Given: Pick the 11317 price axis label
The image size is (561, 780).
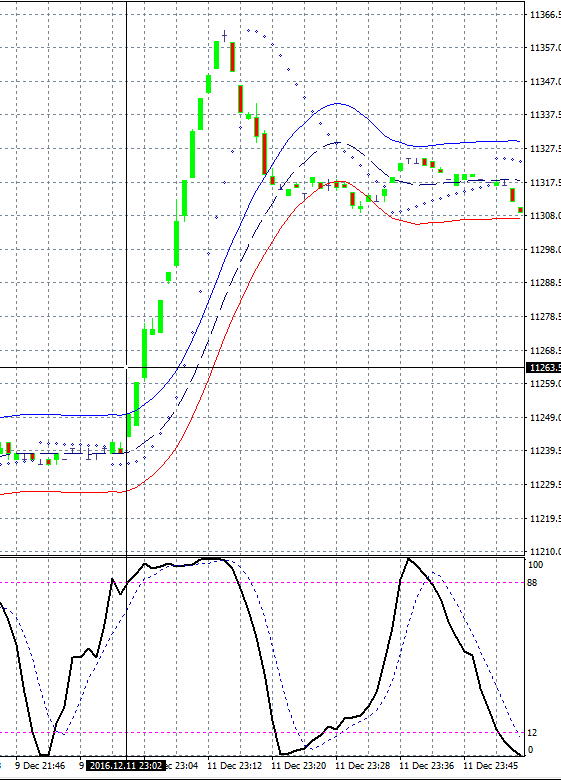Looking at the screenshot, I should (545, 183).
